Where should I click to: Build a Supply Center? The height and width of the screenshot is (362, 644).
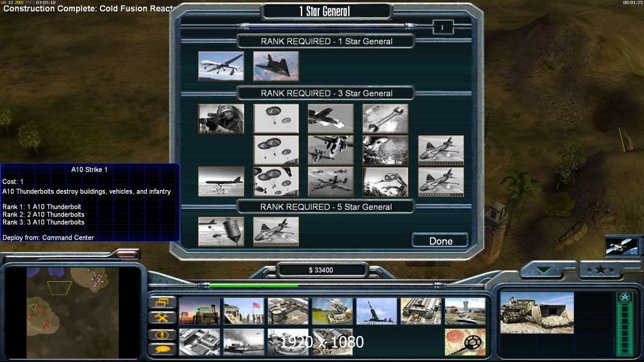288,311
